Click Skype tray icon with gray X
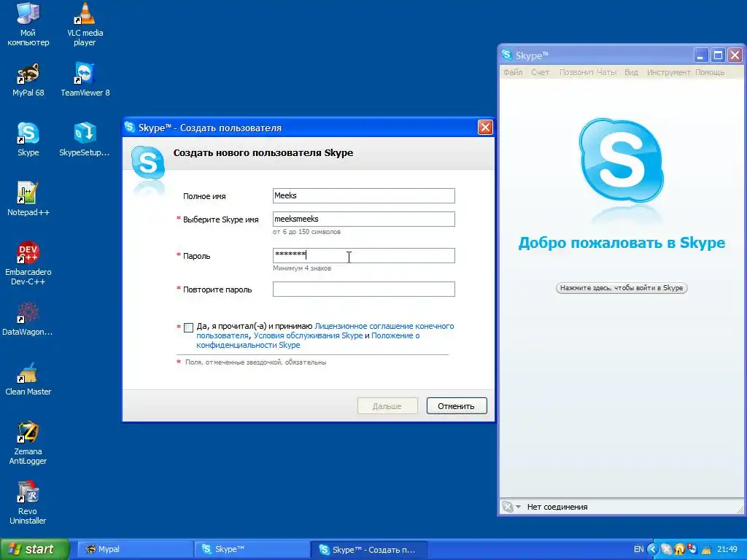Image resolution: width=747 pixels, height=560 pixels. pos(666,550)
